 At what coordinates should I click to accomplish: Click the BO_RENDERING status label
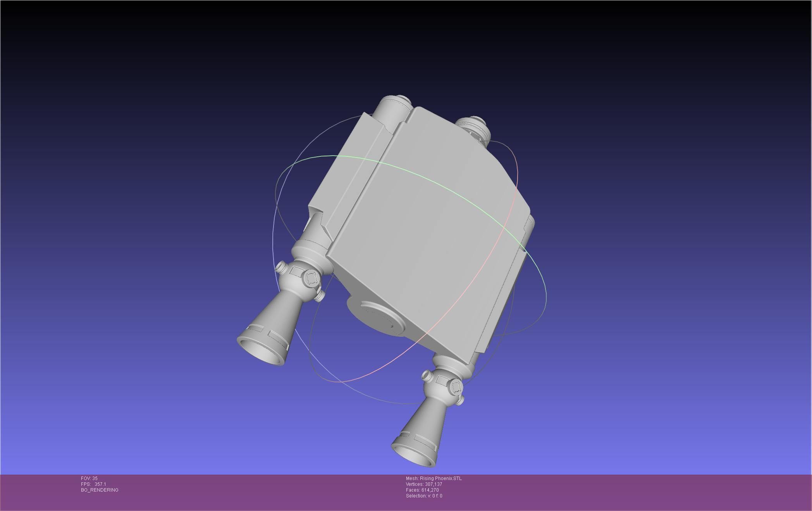100,490
